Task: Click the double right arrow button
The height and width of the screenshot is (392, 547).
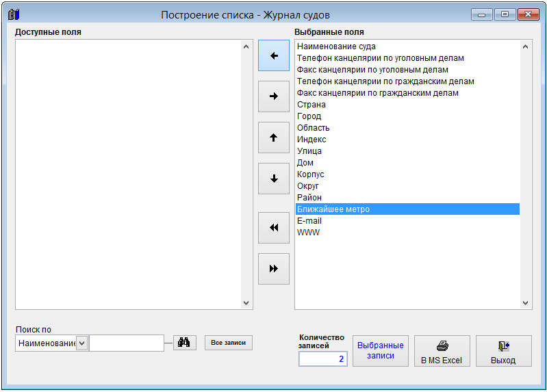Action: [x=274, y=269]
